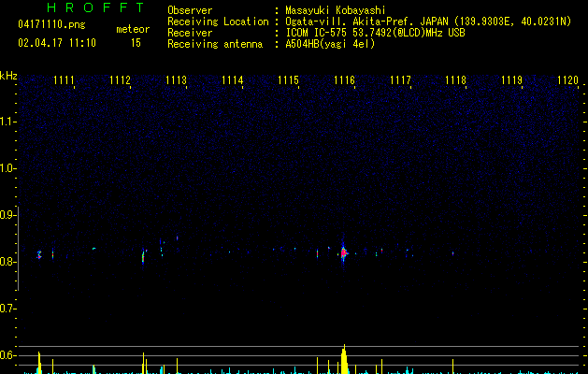Click the HROFFT title text
The height and width of the screenshot is (374, 588).
95,7
